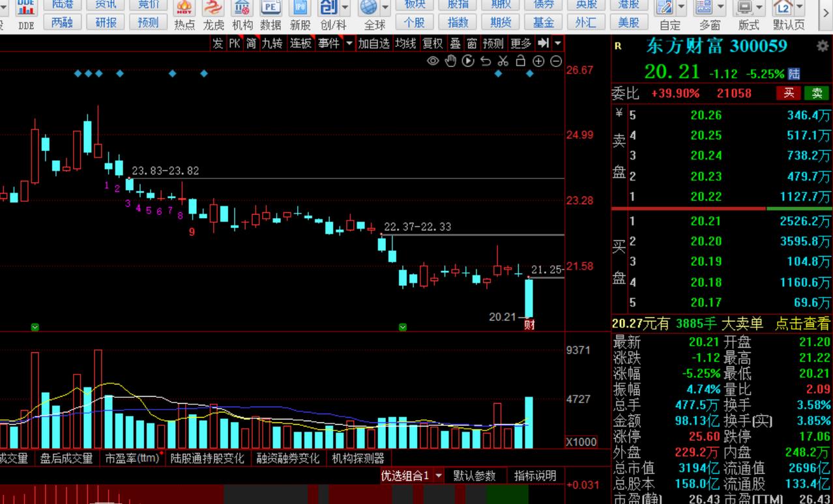Expand arrow beside 版式 icon
Screen dimensions: 833x504
pos(760,8)
